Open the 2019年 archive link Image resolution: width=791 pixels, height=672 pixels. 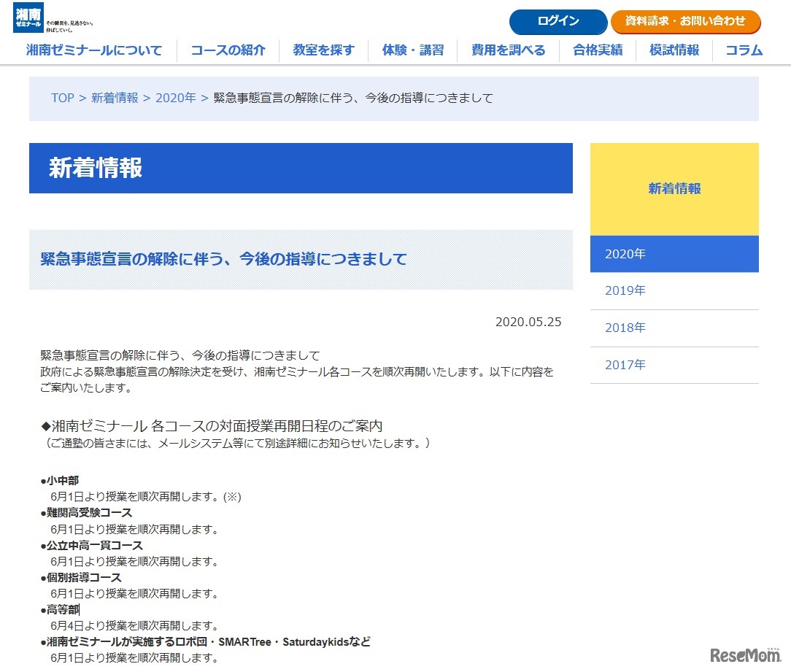coord(625,290)
